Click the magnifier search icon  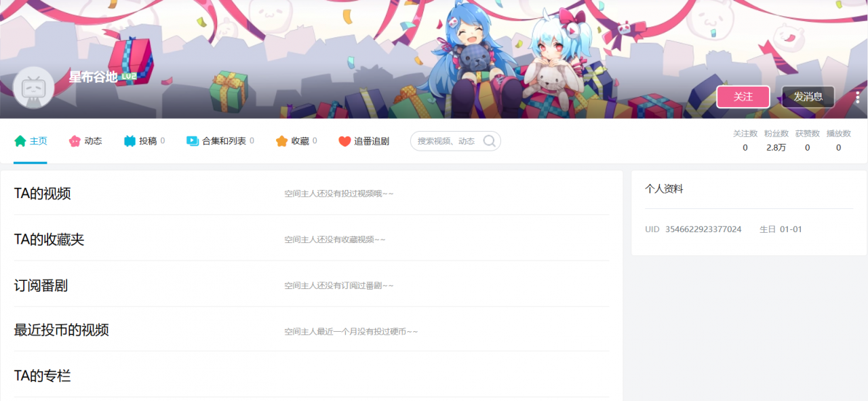pyautogui.click(x=489, y=141)
